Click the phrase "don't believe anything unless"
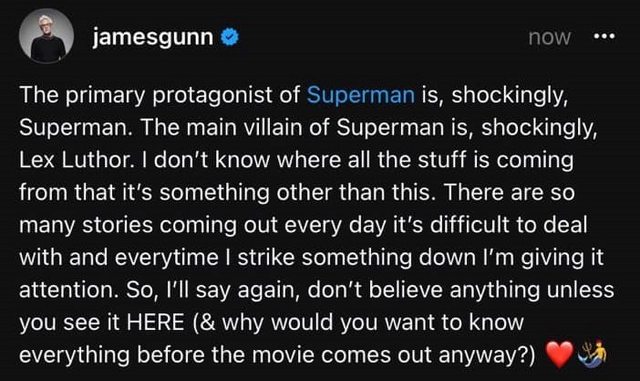The height and width of the screenshot is (381, 640). point(460,291)
